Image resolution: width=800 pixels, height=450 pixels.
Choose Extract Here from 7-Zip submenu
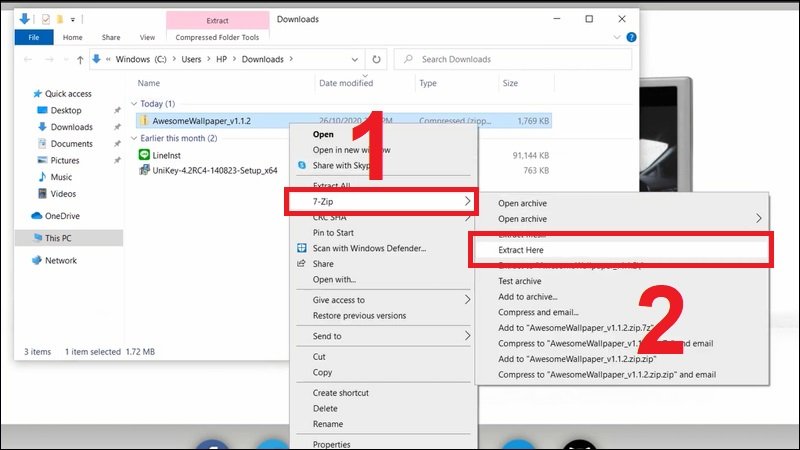click(521, 249)
